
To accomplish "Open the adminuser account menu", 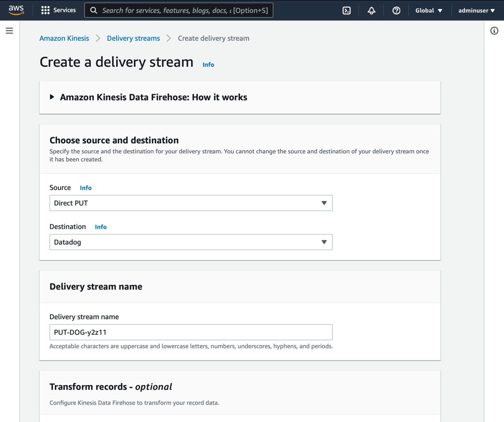I will tap(476, 11).
